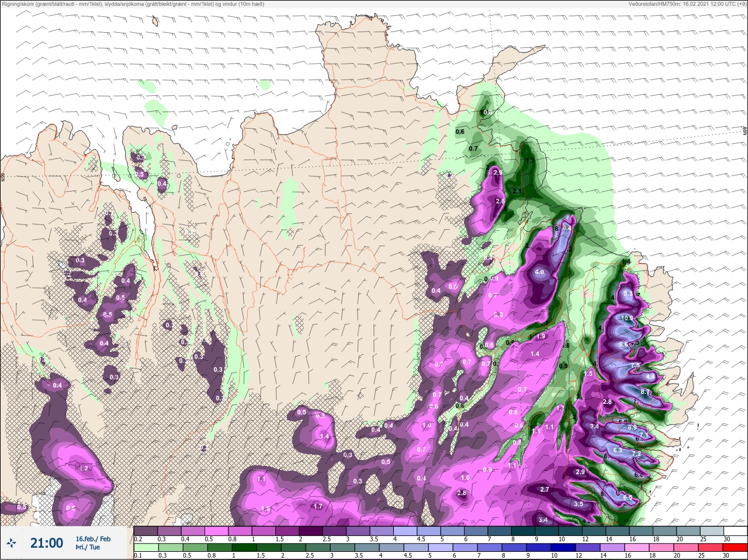Click the map title text beginning 'Rigning/skúrir'
This screenshot has height=560, width=748.
click(133, 4)
